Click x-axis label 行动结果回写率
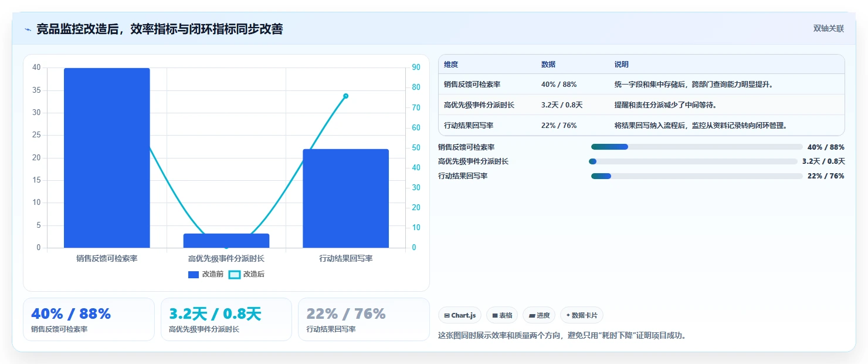Image resolution: width=868 pixels, height=364 pixels. click(x=346, y=258)
